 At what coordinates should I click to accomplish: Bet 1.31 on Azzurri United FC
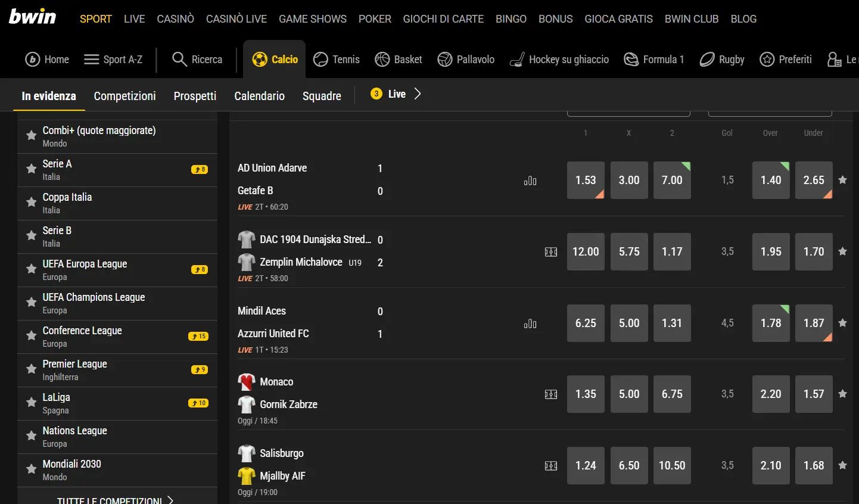pos(672,323)
